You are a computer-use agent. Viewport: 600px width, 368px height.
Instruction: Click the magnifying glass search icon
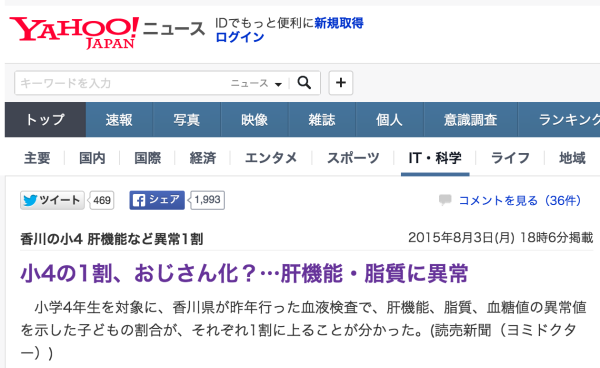pyautogui.click(x=304, y=83)
